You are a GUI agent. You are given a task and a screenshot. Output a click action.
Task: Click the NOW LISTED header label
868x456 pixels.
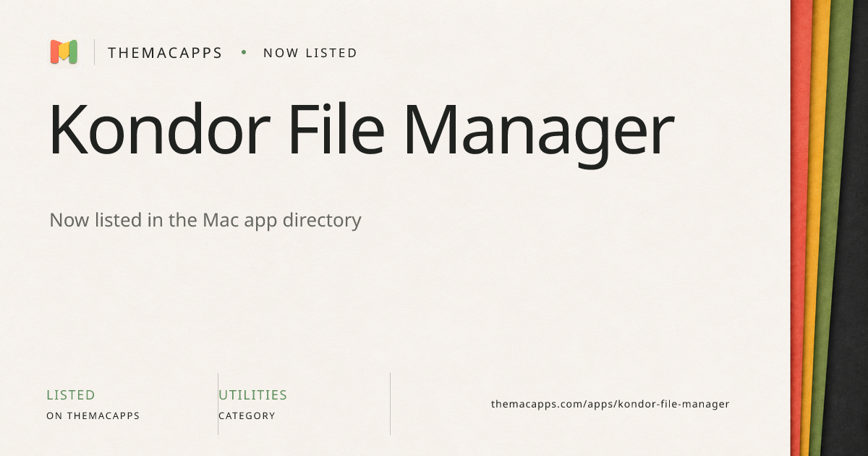coord(310,53)
